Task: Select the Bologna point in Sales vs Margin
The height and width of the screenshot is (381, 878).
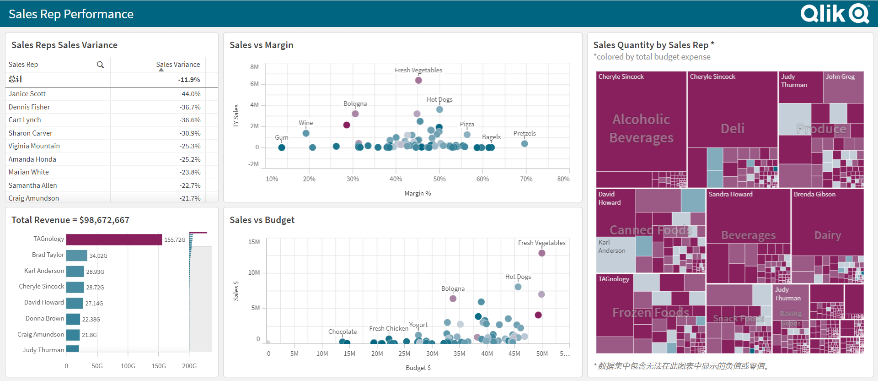Action: (355, 114)
